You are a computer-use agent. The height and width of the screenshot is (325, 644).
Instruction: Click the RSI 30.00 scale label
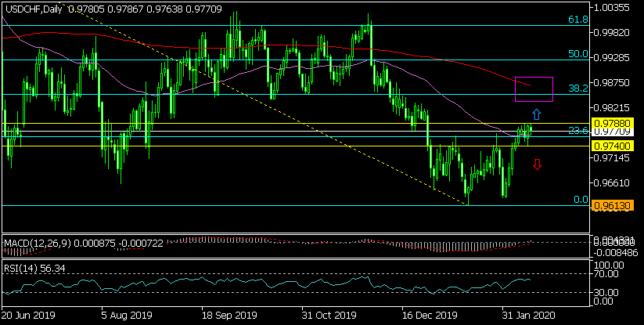point(607,293)
